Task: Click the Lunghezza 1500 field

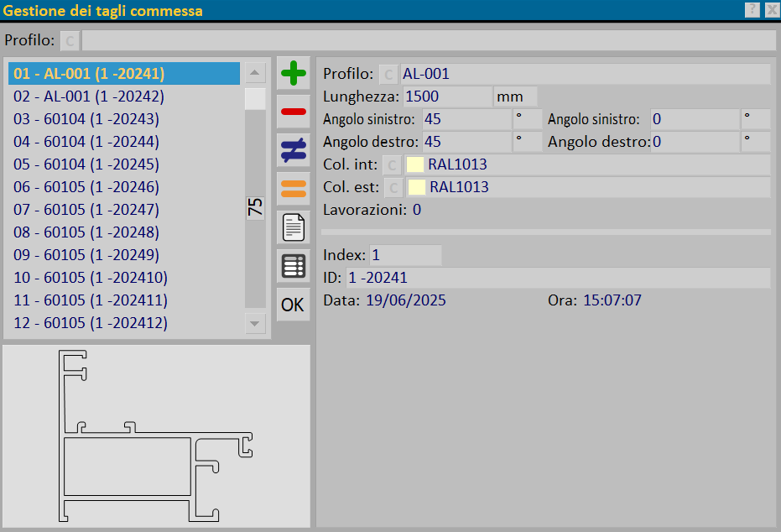Action: tap(448, 96)
